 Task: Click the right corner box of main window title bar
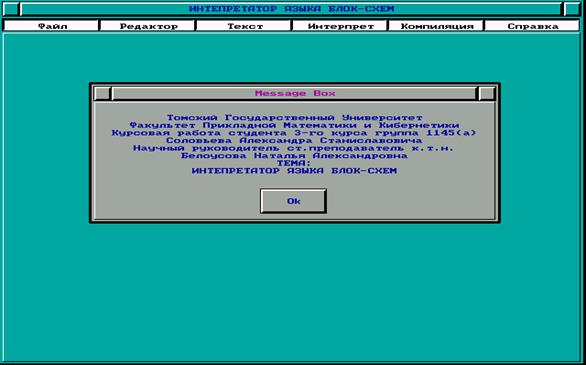571,9
